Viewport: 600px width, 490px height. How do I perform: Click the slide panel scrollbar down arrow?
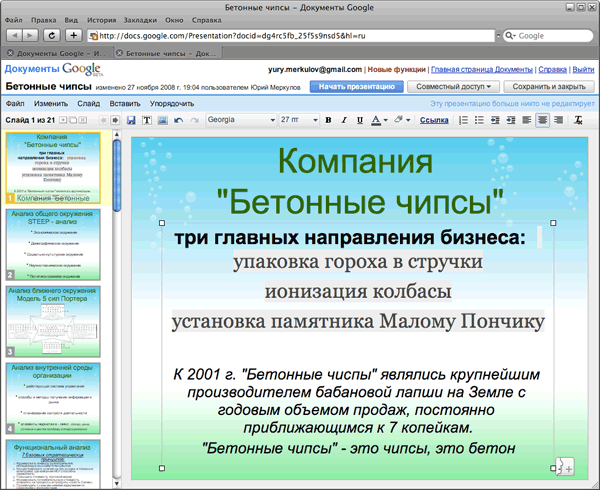pyautogui.click(x=117, y=483)
